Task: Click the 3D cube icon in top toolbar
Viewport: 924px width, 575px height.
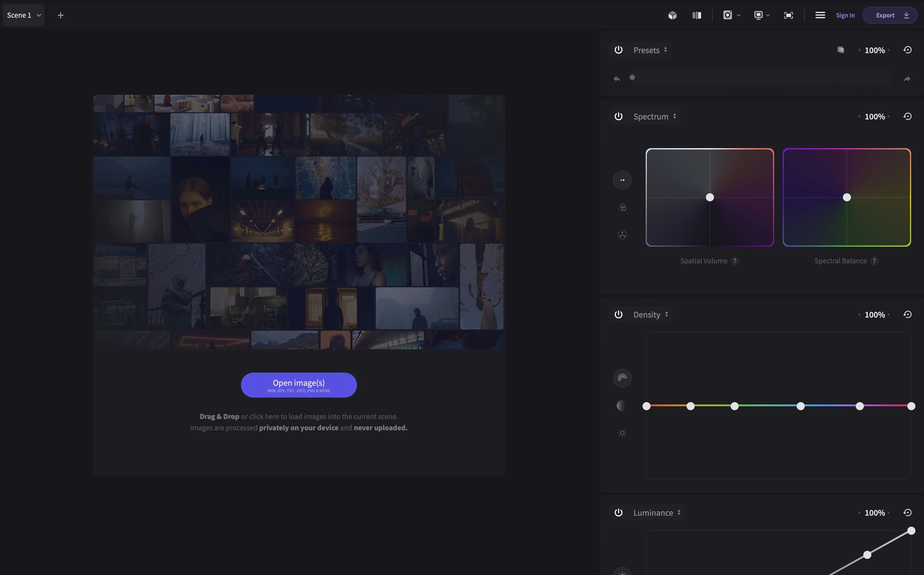Action: pyautogui.click(x=673, y=15)
